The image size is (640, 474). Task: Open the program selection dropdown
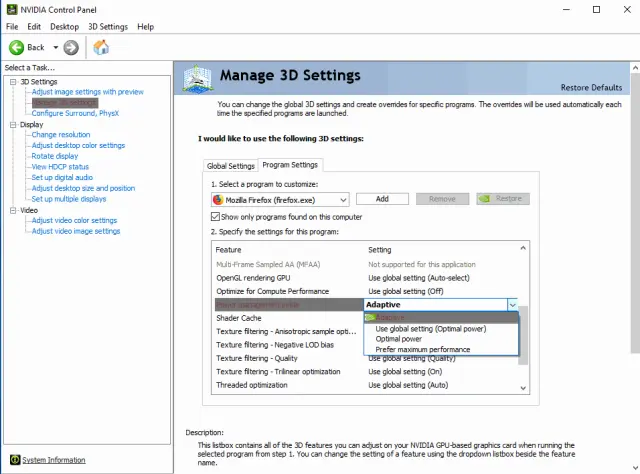point(342,199)
